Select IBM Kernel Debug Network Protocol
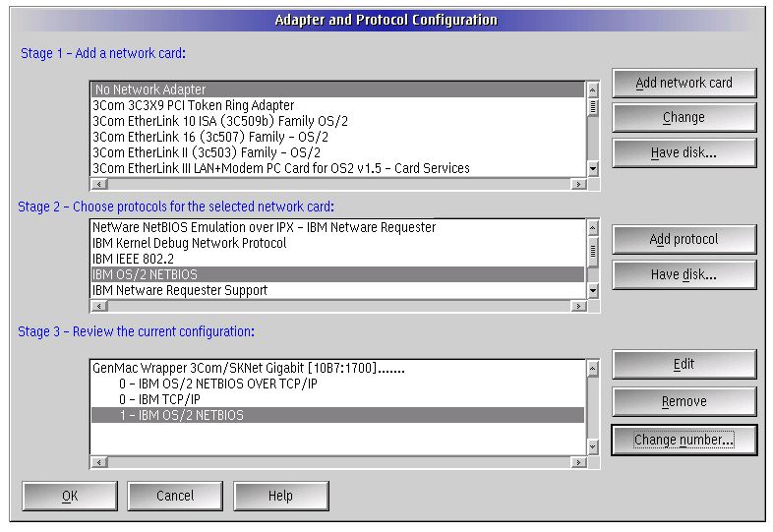 [337, 243]
